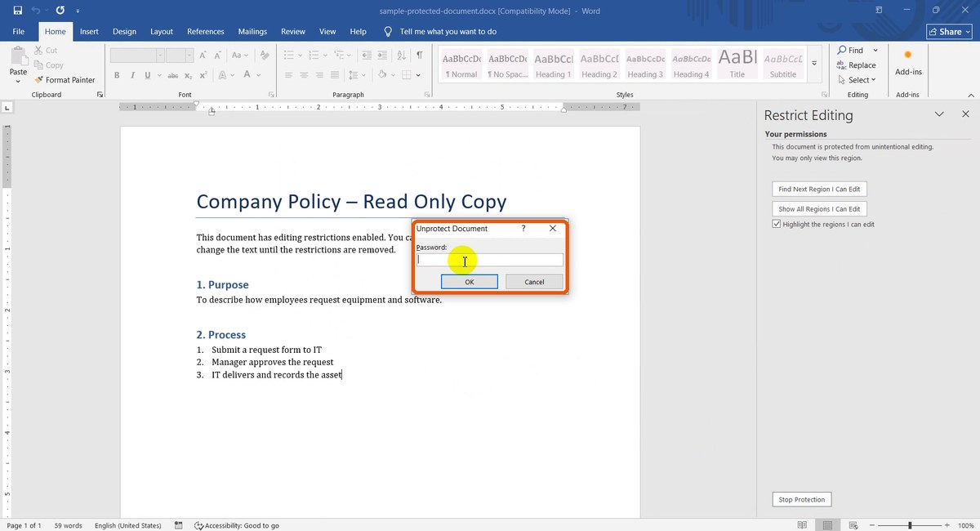Click OK in Unprotect Document dialog
980x531 pixels.
coord(470,282)
